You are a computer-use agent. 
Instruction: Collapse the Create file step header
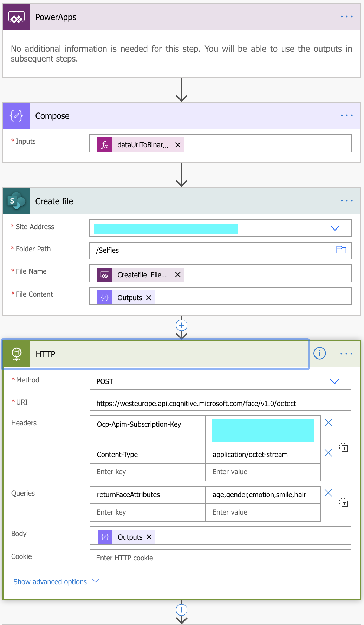click(x=182, y=201)
